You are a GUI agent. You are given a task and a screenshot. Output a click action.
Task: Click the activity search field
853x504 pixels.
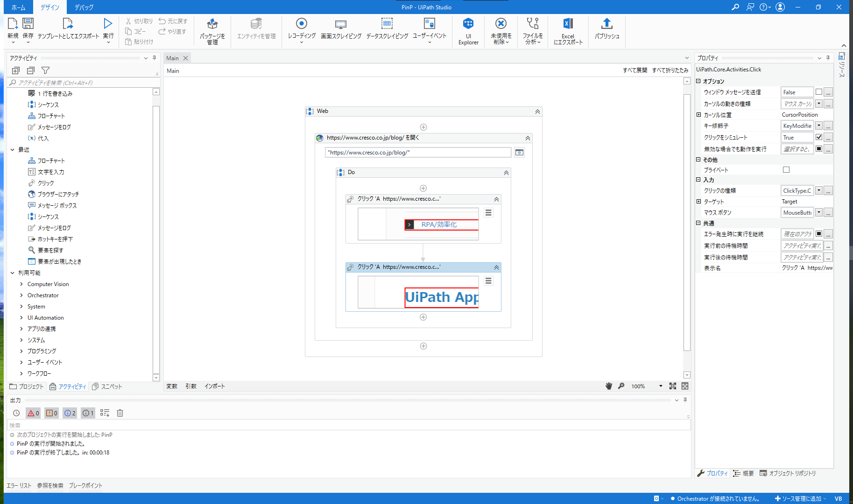(84, 83)
